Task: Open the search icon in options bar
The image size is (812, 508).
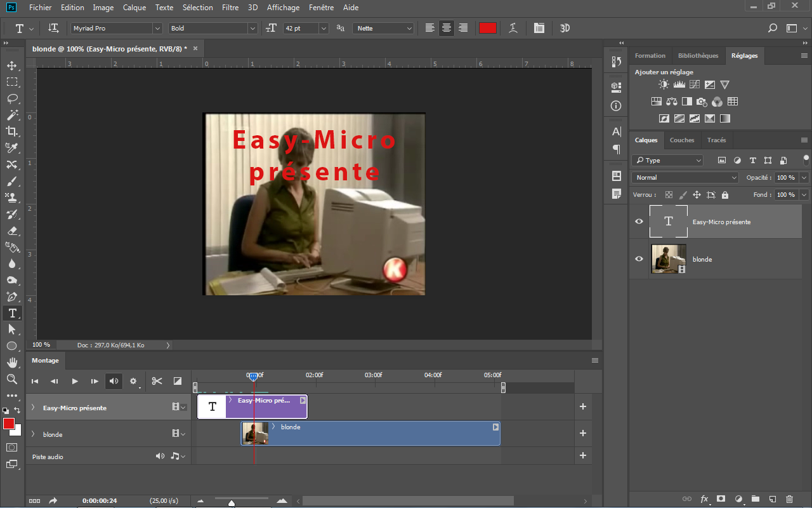Action: pyautogui.click(x=772, y=28)
